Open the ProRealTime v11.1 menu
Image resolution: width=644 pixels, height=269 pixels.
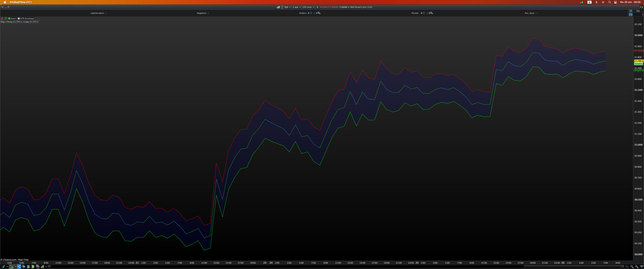click(x=20, y=2)
